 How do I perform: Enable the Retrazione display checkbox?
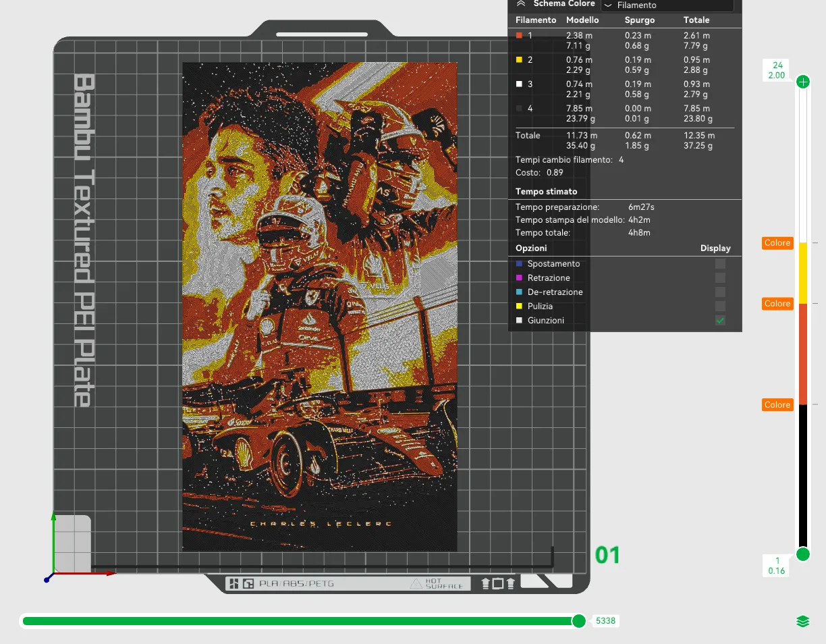pyautogui.click(x=720, y=278)
